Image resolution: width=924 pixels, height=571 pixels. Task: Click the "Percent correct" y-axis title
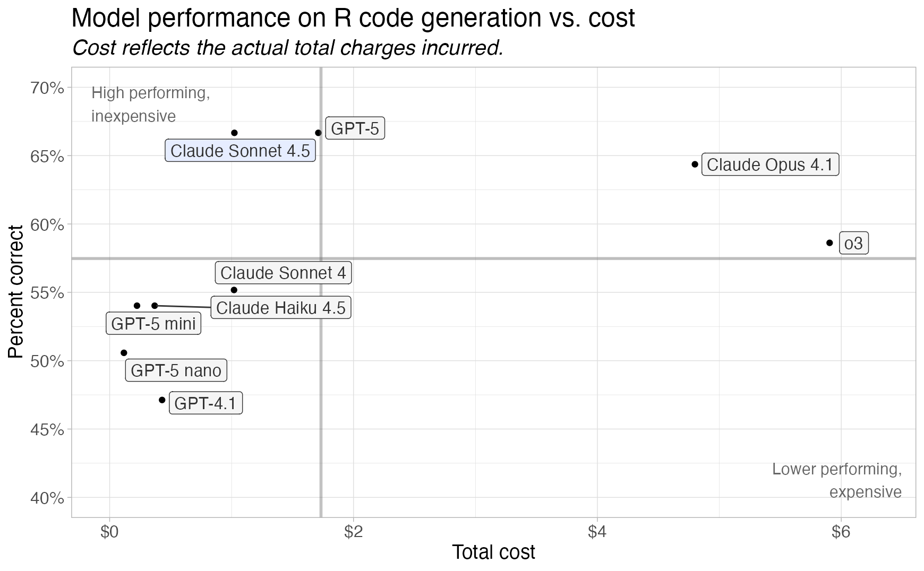tap(16, 292)
